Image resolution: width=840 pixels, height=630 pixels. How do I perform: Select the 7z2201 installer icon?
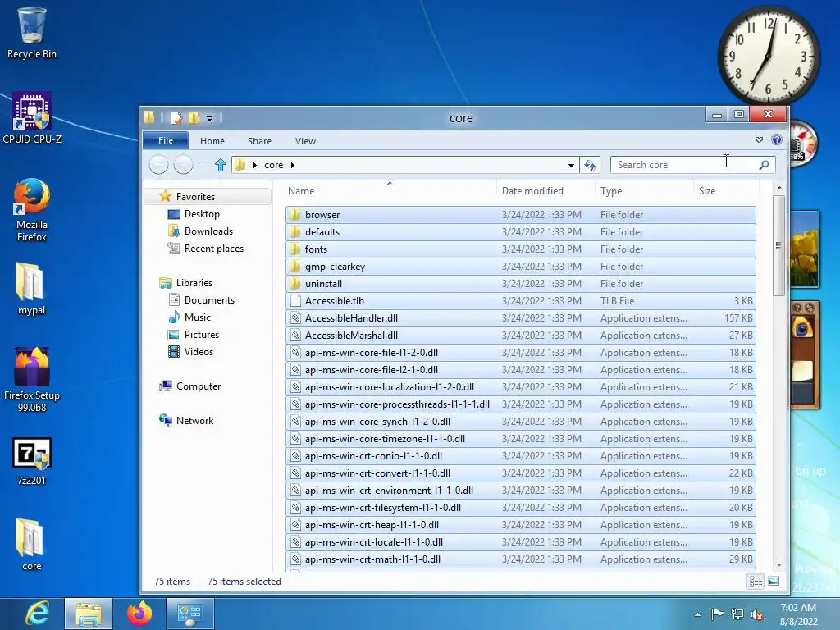(32, 462)
